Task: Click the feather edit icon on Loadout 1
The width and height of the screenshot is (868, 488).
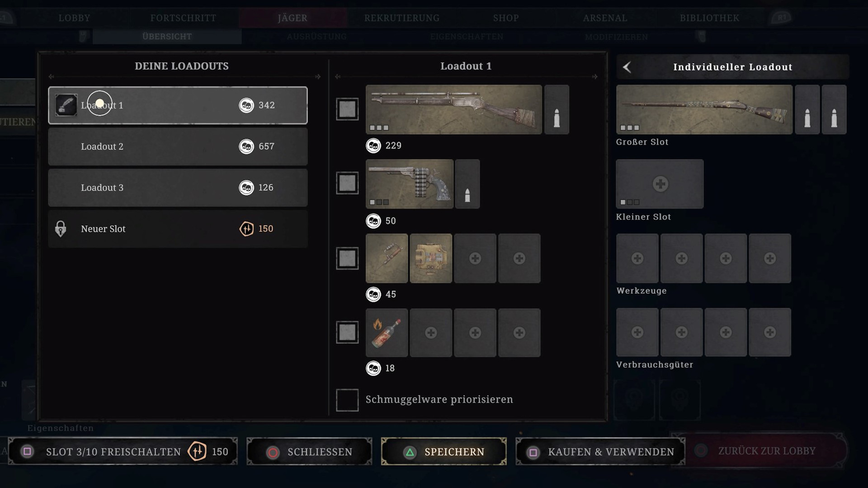Action: (66, 105)
